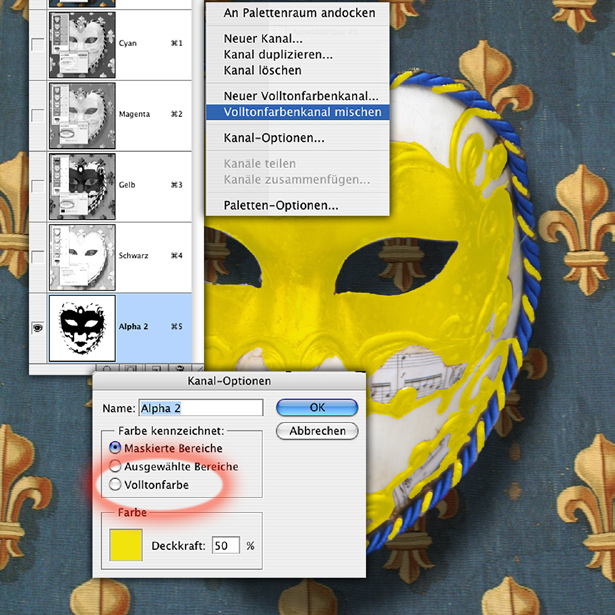This screenshot has width=615, height=615.
Task: Open Paletten-Optionen... menu entry
Action: (281, 206)
